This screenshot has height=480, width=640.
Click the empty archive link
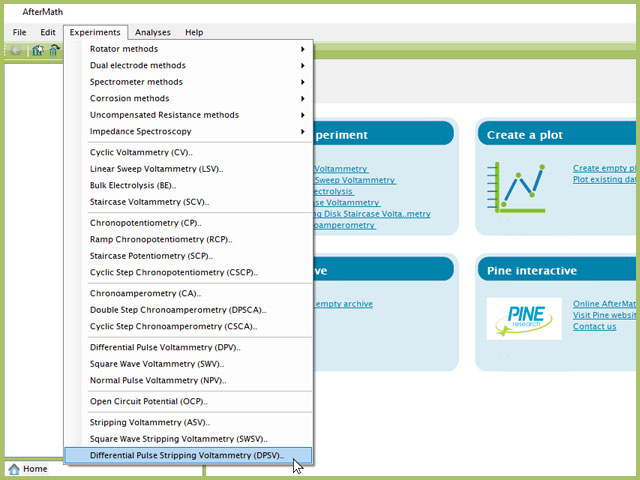pyautogui.click(x=343, y=304)
